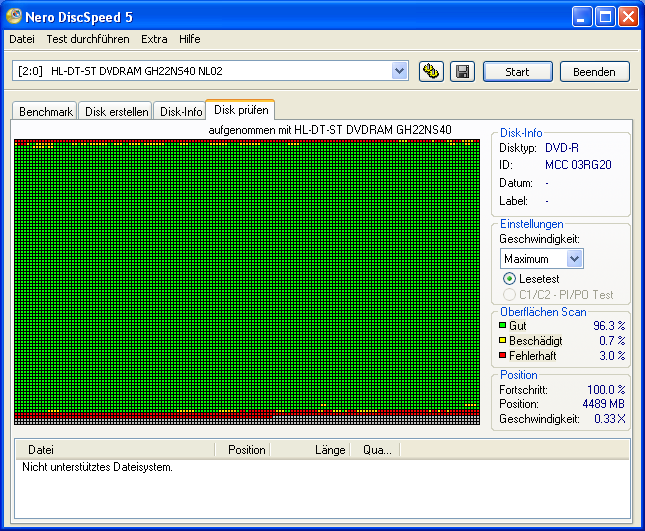
Task: Open the options tool icon
Action: tap(431, 72)
